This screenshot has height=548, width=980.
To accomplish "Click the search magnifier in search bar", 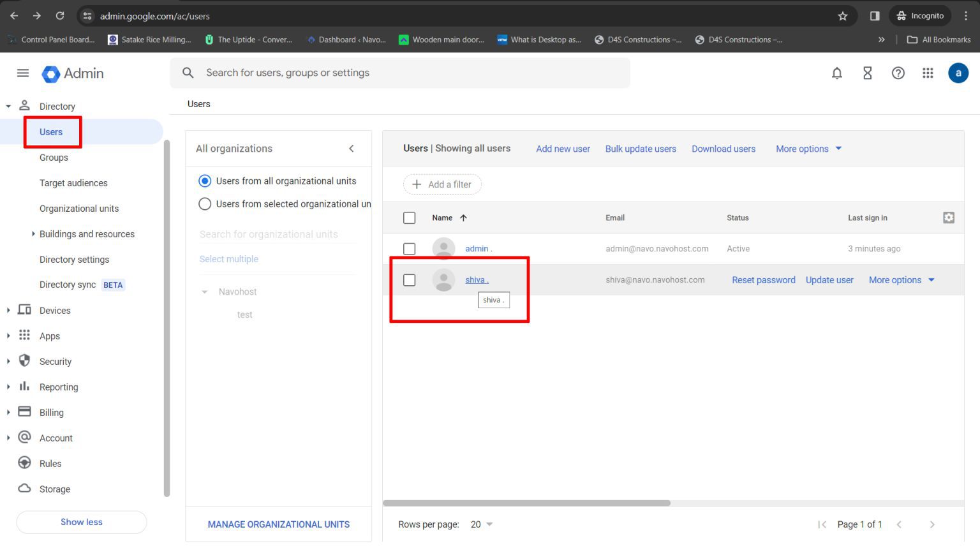I will 188,73.
